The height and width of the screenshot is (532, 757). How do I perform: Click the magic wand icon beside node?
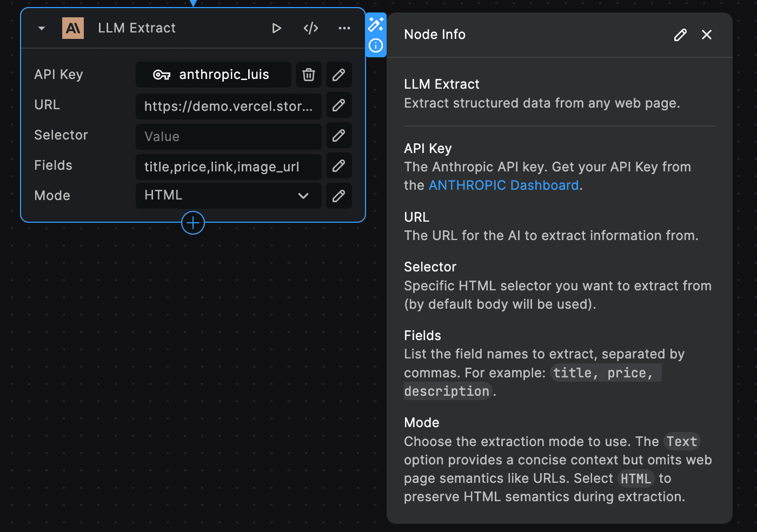click(376, 24)
